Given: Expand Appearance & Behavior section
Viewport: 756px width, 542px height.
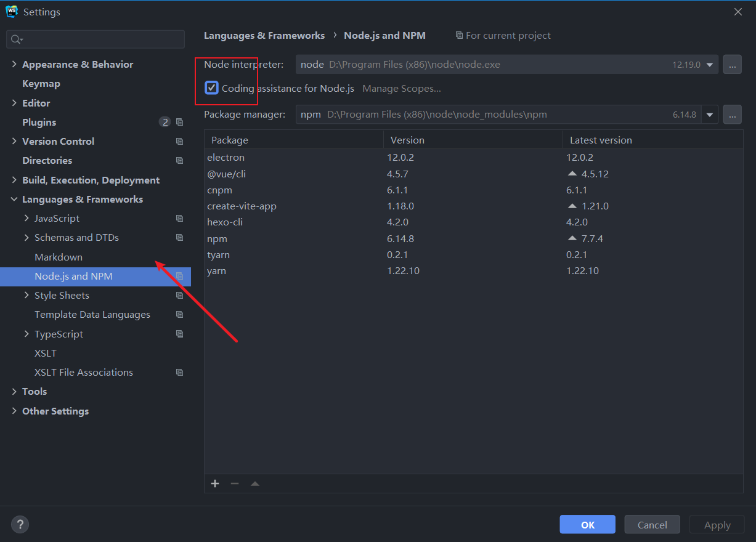Looking at the screenshot, I should [x=14, y=64].
